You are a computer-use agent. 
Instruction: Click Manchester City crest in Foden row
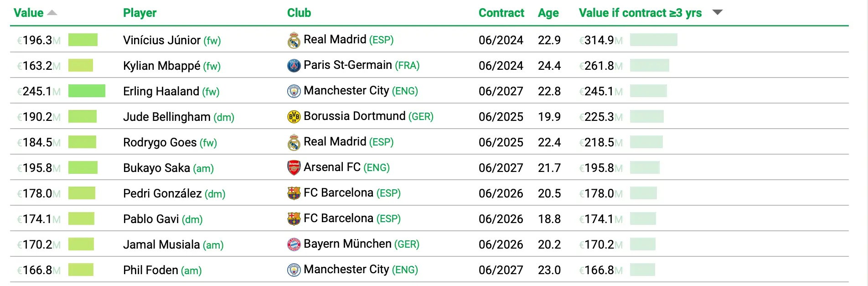coord(294,270)
